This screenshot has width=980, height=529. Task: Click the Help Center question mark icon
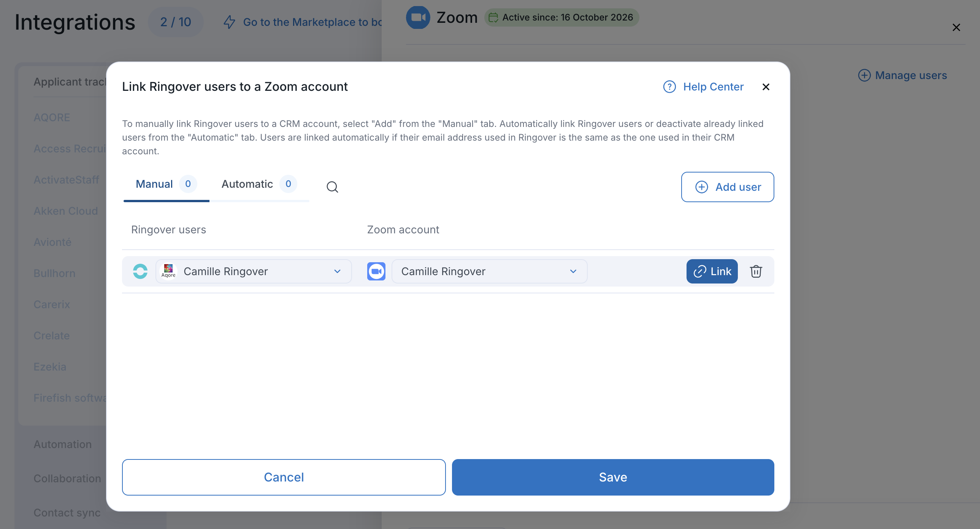(669, 87)
